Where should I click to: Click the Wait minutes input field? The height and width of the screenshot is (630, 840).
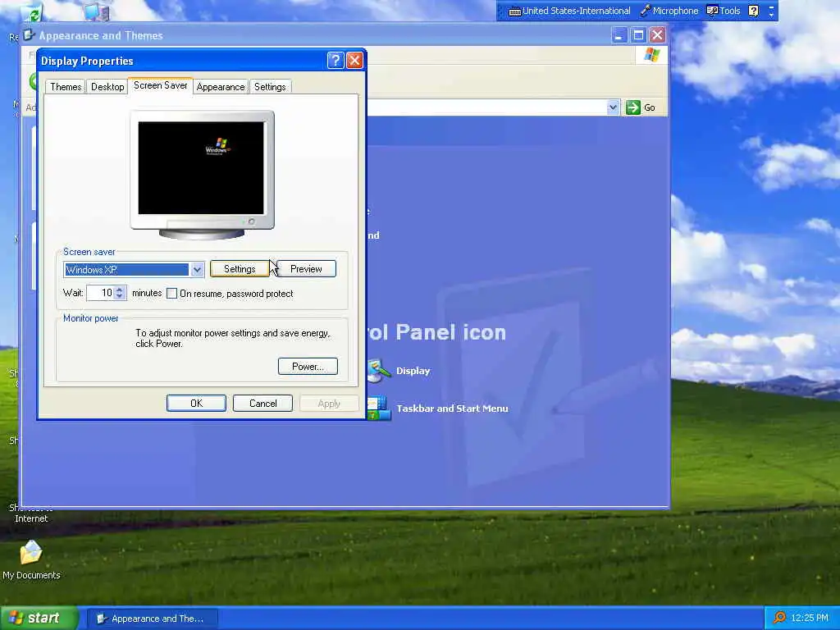[x=101, y=293]
